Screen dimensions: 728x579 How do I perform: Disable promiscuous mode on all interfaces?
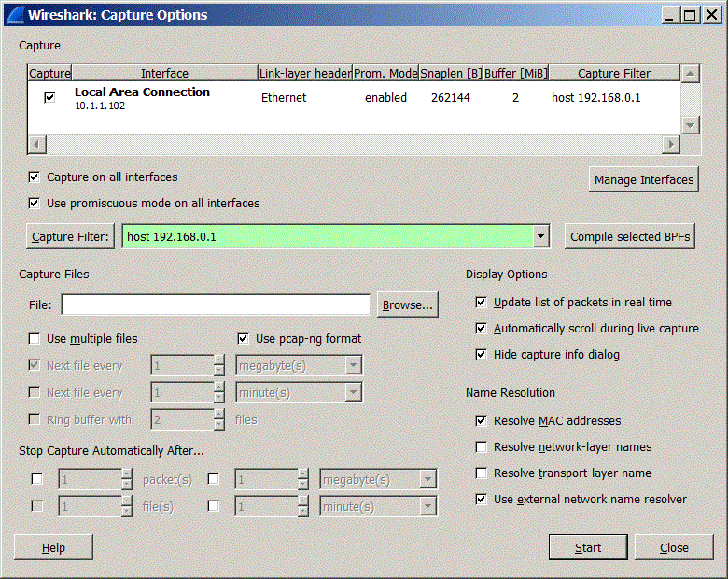[x=35, y=203]
